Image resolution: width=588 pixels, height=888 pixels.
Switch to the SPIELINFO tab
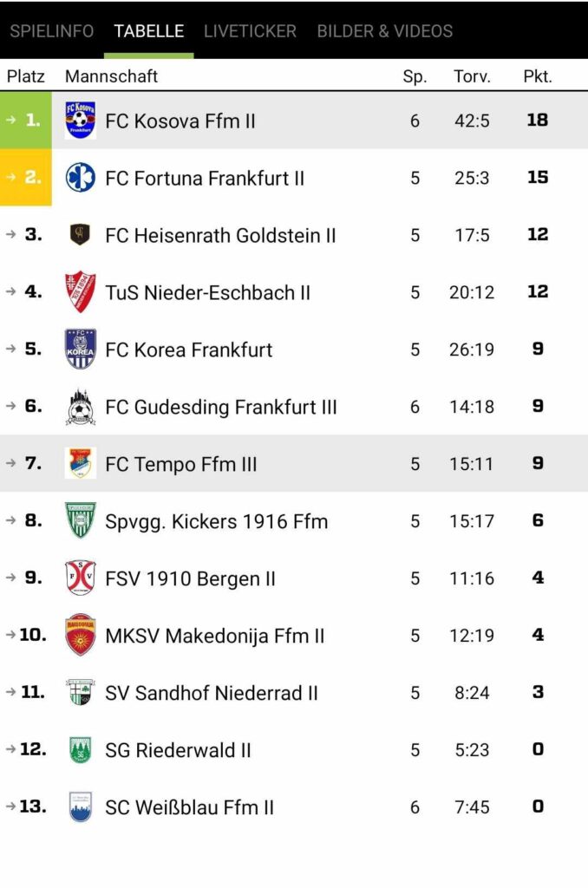[x=51, y=31]
